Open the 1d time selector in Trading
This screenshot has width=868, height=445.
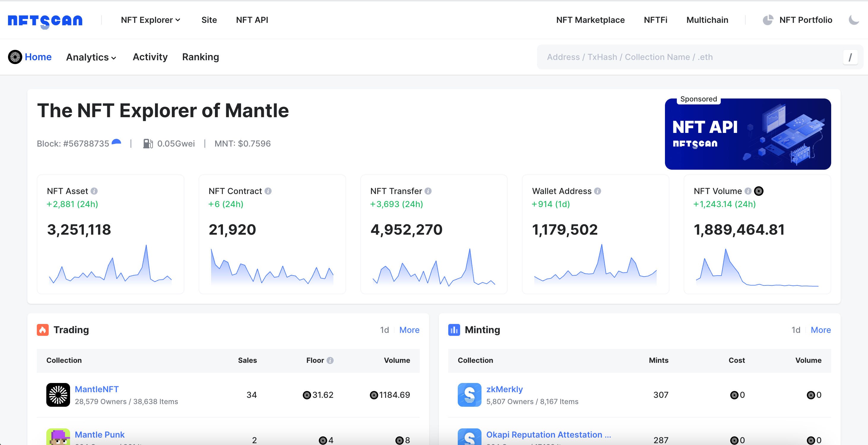click(384, 330)
